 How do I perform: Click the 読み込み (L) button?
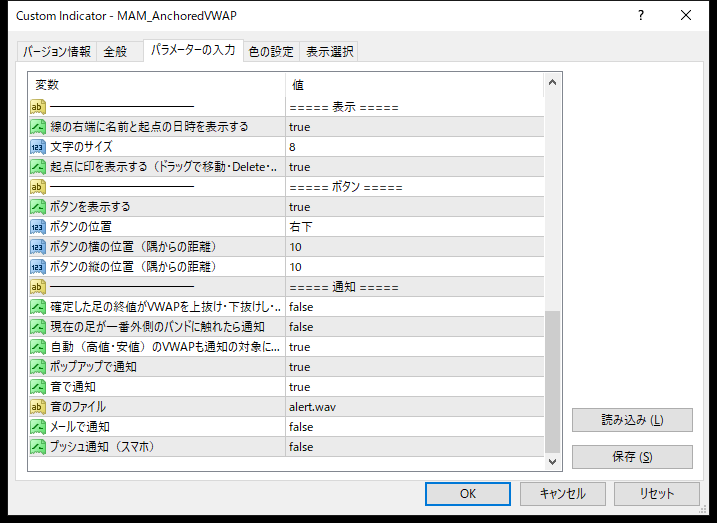click(632, 420)
